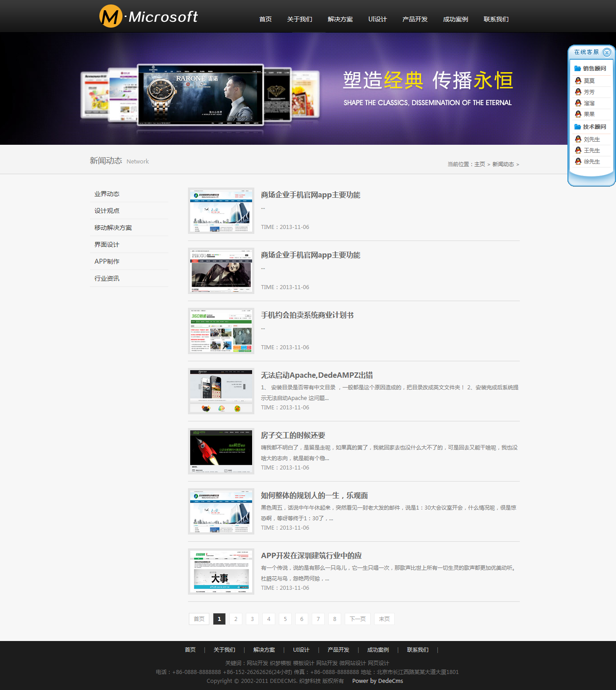This screenshot has height=690, width=616.
Task: Close the 在线客服 floating panel
Action: tap(607, 53)
